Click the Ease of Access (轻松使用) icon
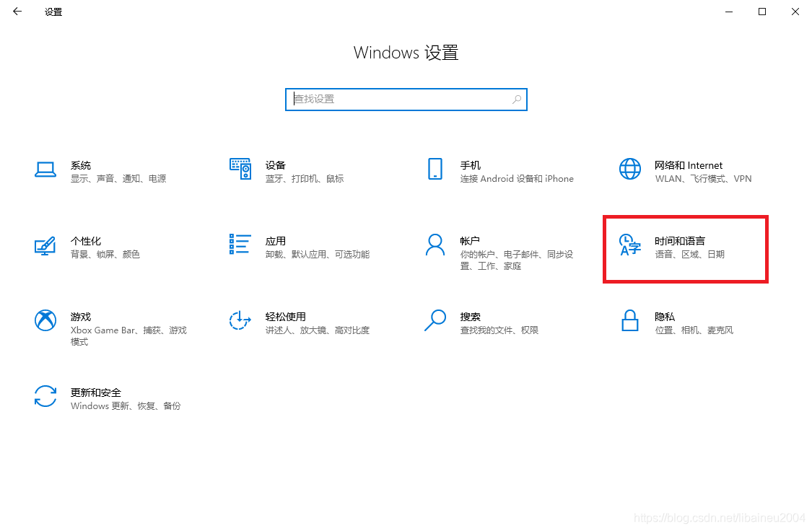 pos(240,320)
